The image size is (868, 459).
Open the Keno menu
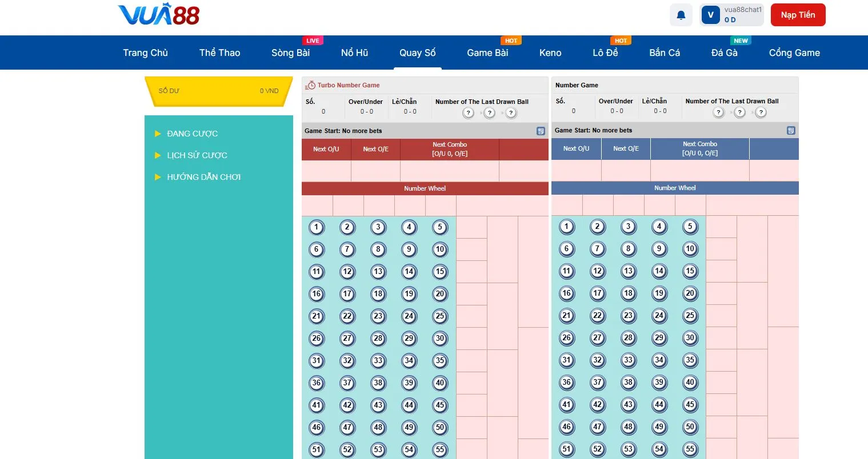point(550,53)
